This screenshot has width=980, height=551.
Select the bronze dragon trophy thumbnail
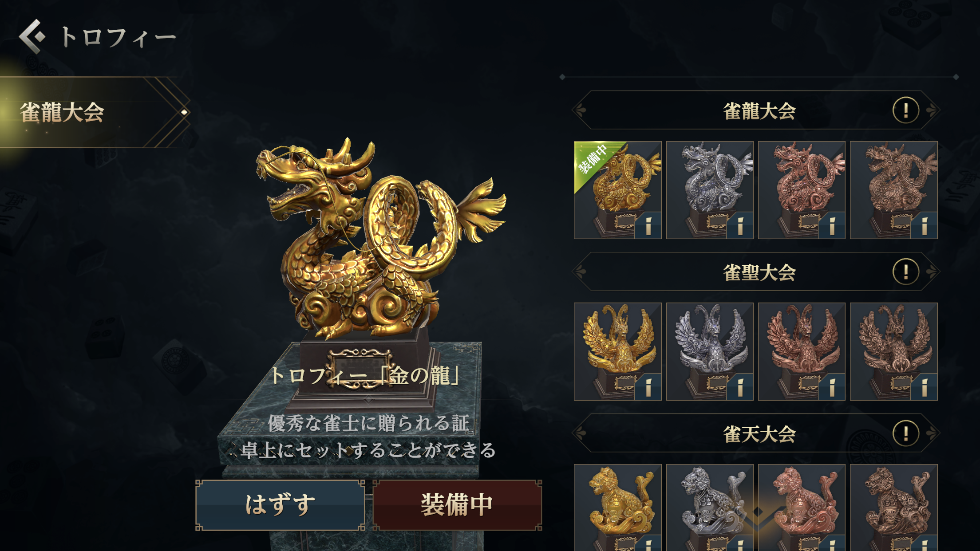tap(894, 190)
